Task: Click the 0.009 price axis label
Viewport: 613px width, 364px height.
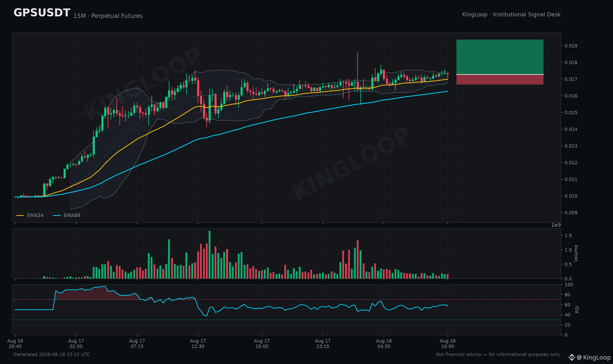Action: tap(571, 213)
